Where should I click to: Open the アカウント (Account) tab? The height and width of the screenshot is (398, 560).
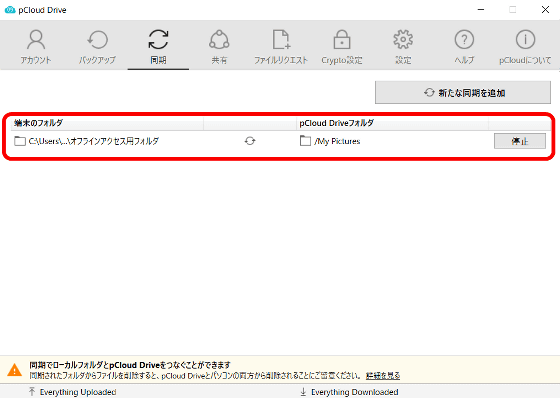click(36, 46)
